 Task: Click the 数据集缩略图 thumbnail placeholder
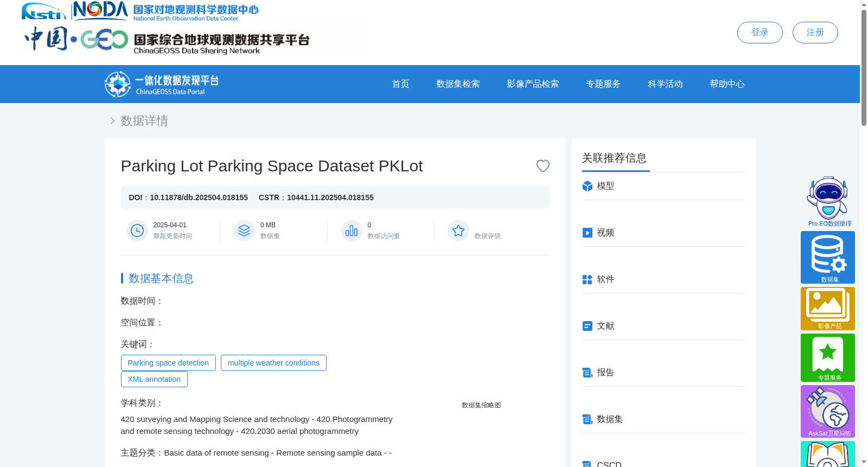481,405
